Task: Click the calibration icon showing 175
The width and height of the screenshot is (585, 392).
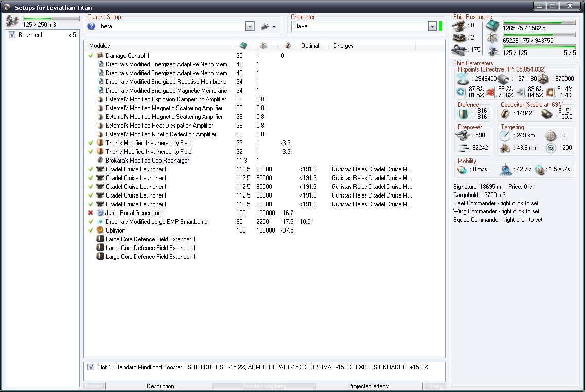Action: coord(459,49)
